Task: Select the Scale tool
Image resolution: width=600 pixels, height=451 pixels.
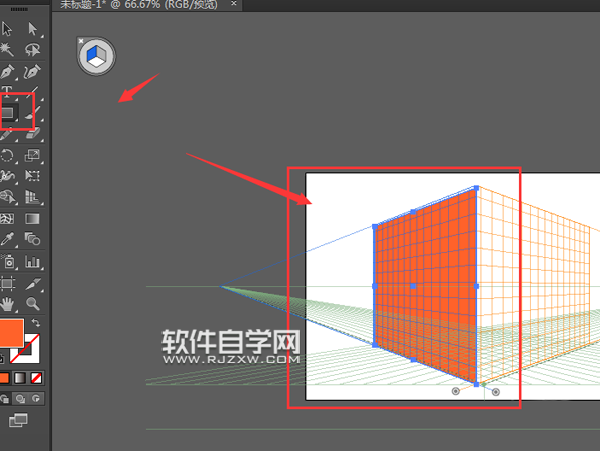Action: [x=33, y=155]
